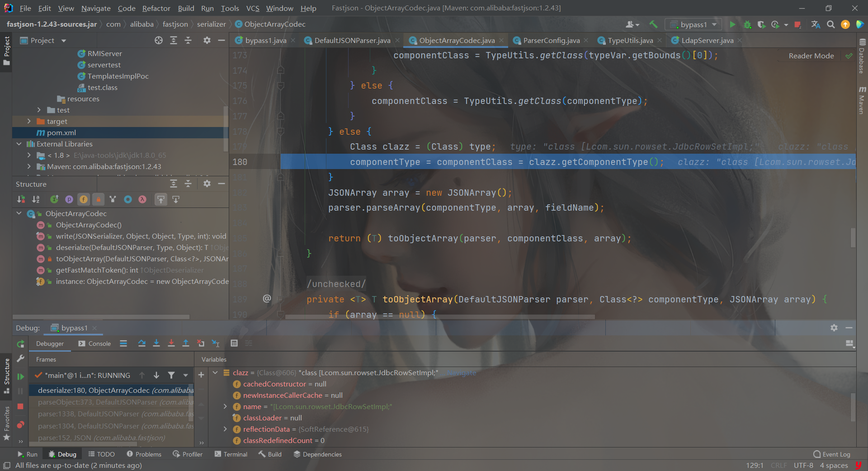Switch to ParserConfig.java tab
Viewport: 868px width, 471px height.
coord(551,40)
